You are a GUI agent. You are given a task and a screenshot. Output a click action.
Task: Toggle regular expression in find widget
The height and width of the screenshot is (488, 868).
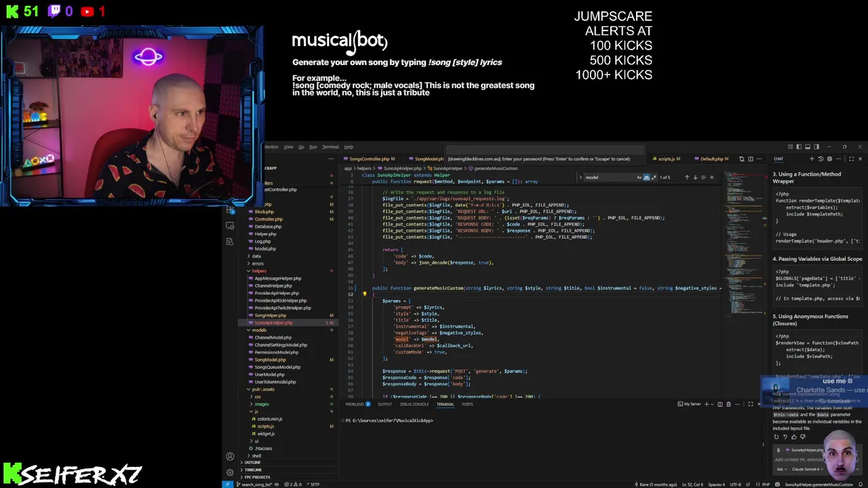654,178
